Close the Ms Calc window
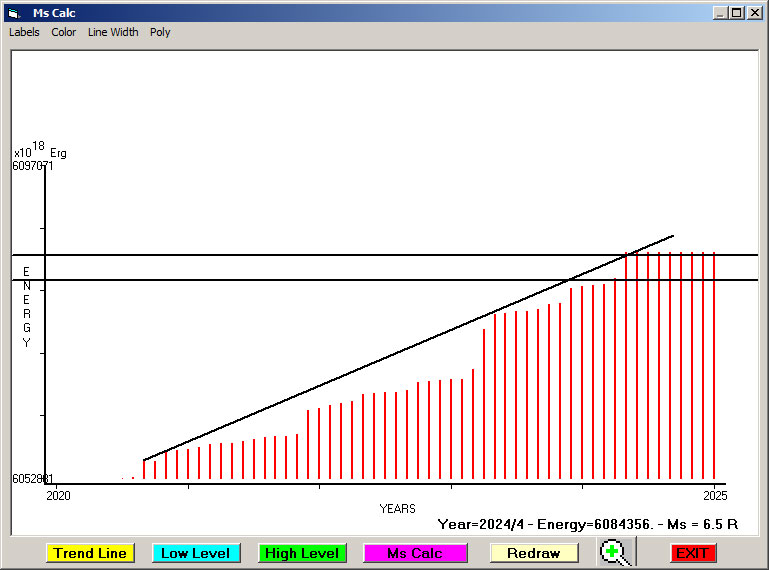Viewport: 769px width, 570px height. 754,13
